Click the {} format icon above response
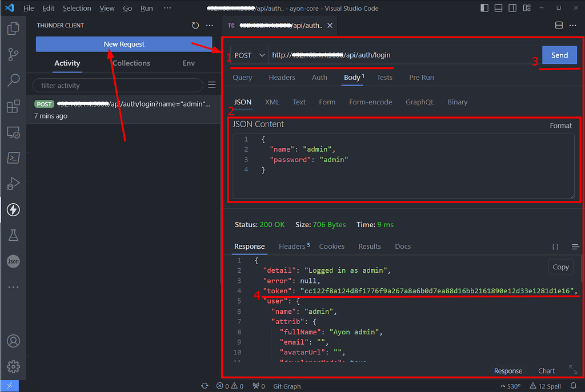This screenshot has height=392, width=585. tap(555, 246)
